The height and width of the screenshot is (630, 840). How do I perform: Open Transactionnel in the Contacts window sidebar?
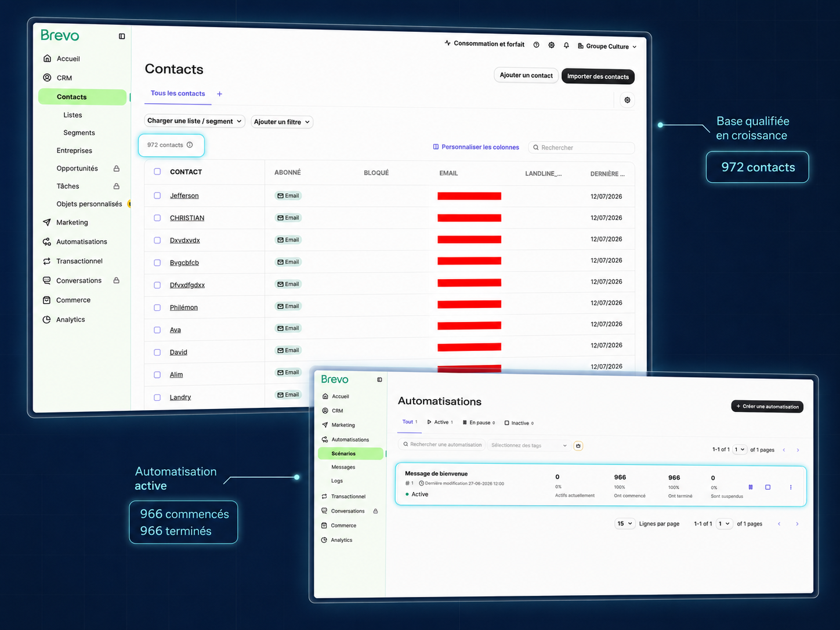coord(73,261)
